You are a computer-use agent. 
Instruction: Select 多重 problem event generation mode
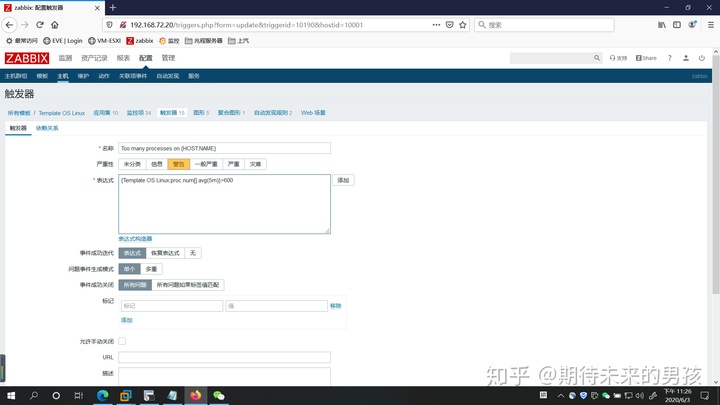(151, 269)
